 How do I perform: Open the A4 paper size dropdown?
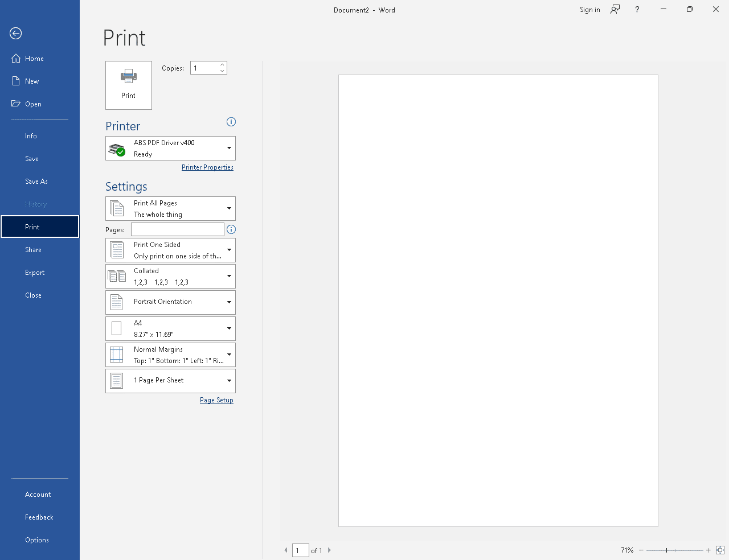170,329
